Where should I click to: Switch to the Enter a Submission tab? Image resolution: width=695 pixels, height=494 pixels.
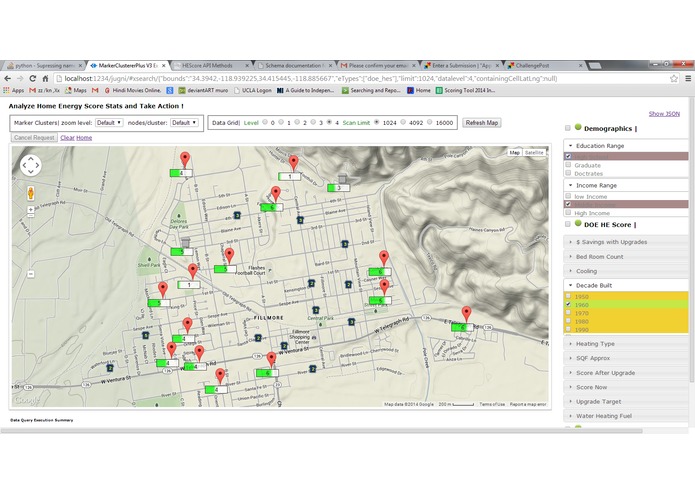461,65
